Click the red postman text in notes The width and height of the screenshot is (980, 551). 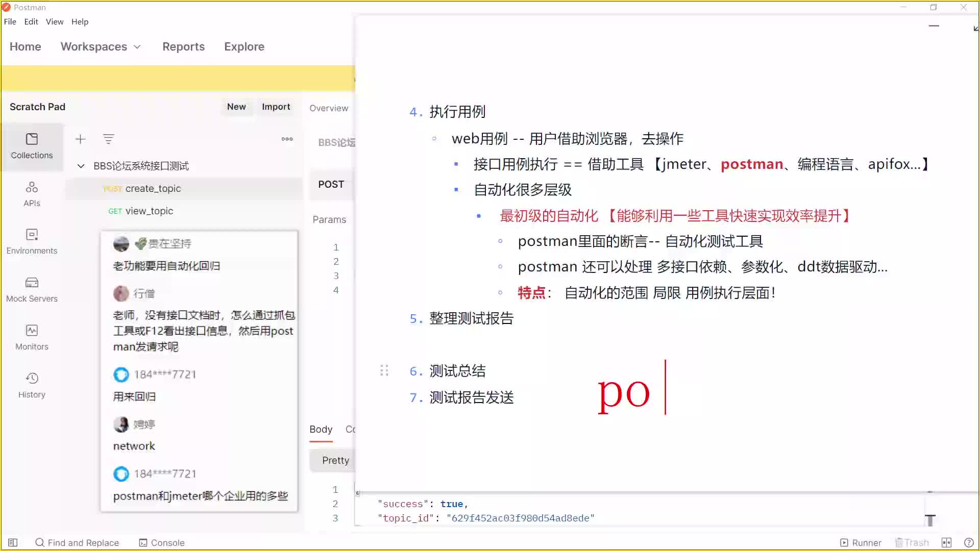point(751,164)
